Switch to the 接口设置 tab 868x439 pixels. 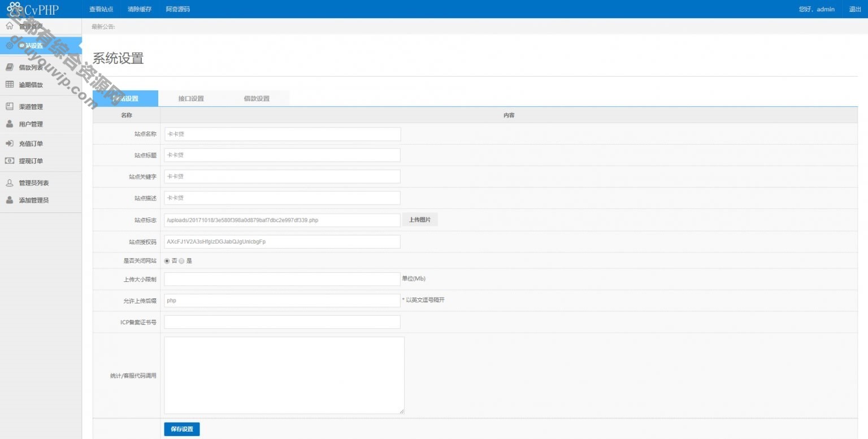click(x=191, y=98)
